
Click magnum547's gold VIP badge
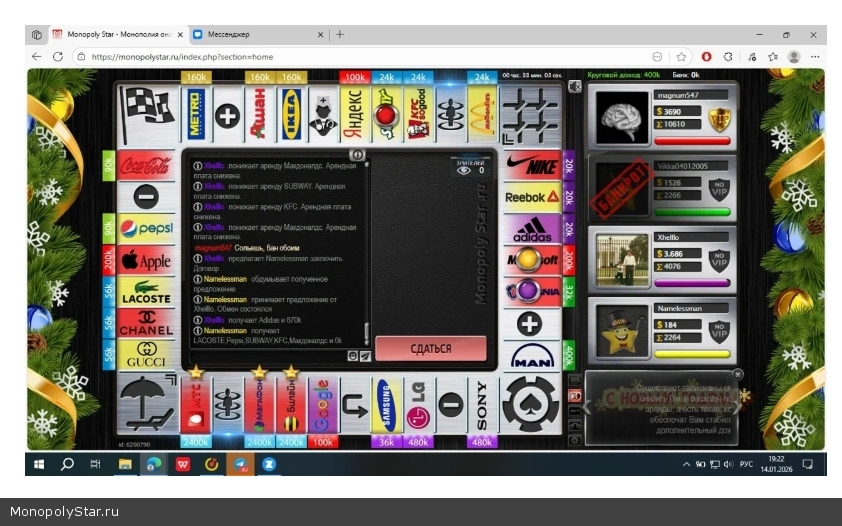[x=720, y=119]
